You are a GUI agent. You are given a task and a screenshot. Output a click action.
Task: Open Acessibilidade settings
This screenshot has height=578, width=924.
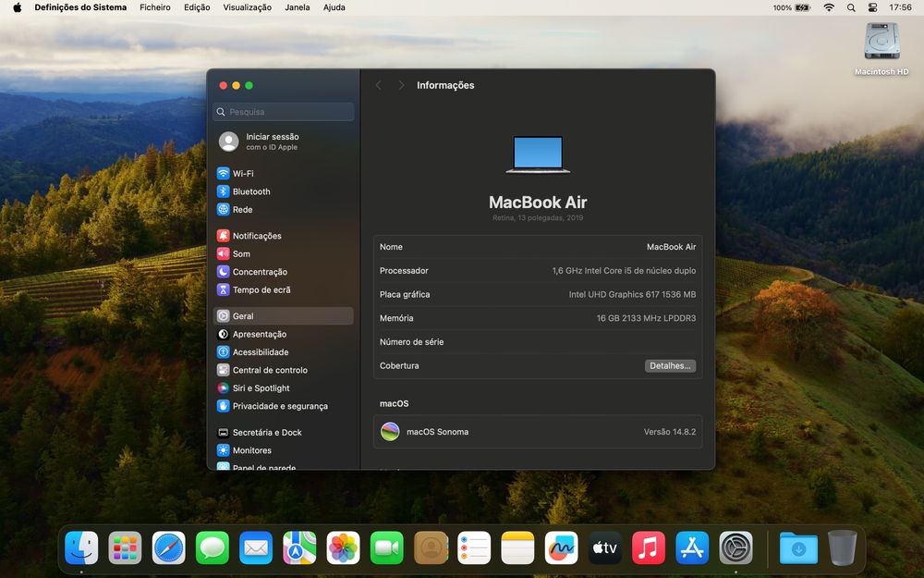284,352
